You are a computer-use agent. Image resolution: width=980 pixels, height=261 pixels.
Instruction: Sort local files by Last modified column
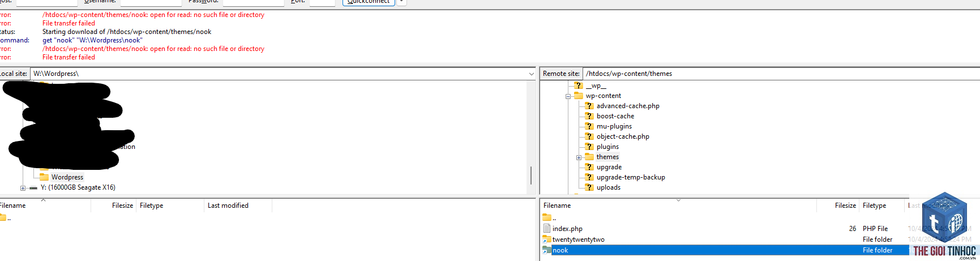click(x=238, y=206)
